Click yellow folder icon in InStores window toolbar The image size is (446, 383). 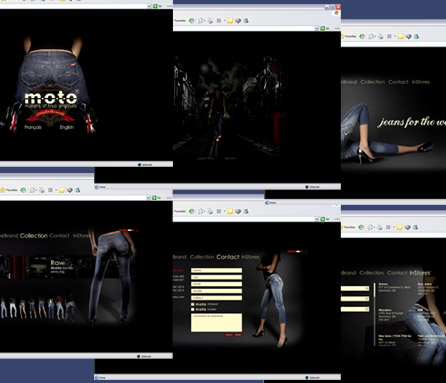click(x=399, y=227)
